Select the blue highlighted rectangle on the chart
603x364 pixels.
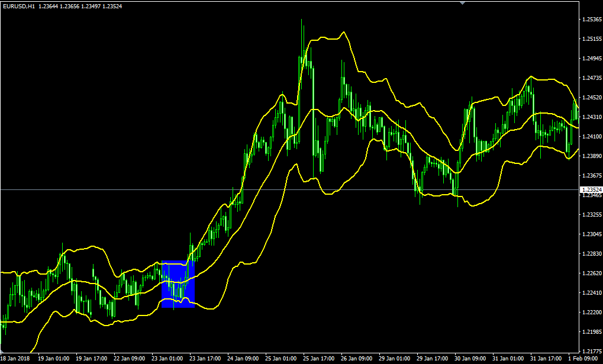point(178,284)
